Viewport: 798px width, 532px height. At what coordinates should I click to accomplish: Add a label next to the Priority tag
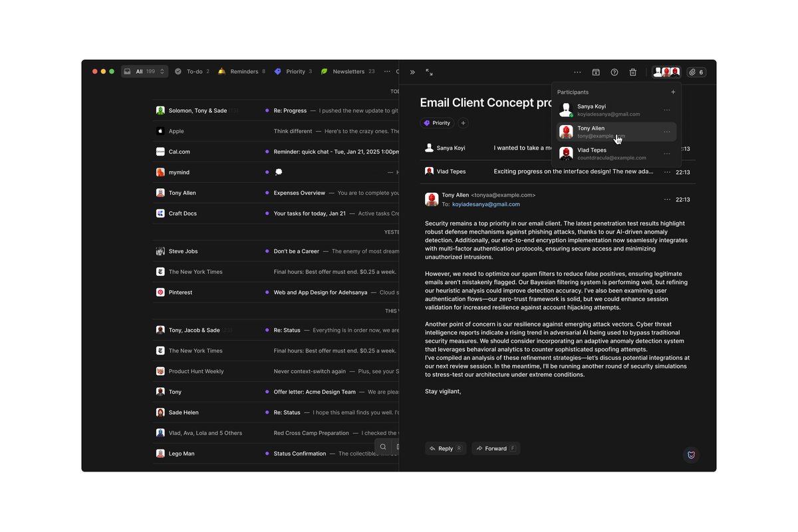coord(464,123)
